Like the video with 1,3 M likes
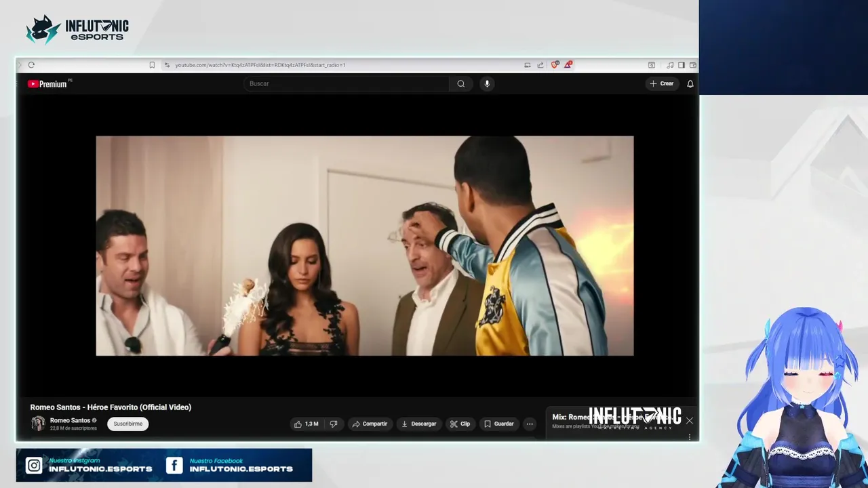868x488 pixels. point(306,424)
